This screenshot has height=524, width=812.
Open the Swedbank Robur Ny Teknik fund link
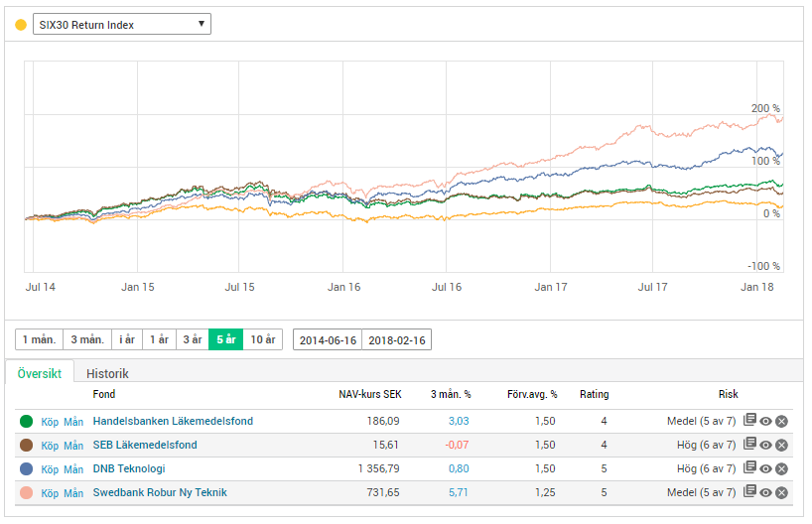coord(160,492)
